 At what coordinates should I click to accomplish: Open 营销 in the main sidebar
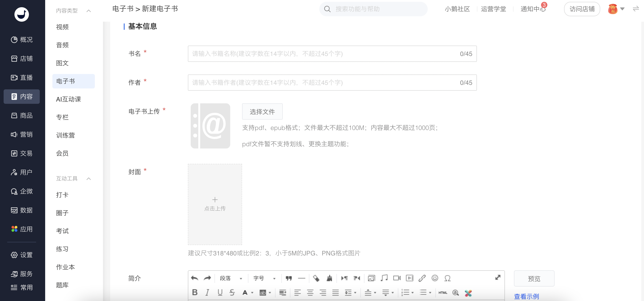(x=22, y=134)
